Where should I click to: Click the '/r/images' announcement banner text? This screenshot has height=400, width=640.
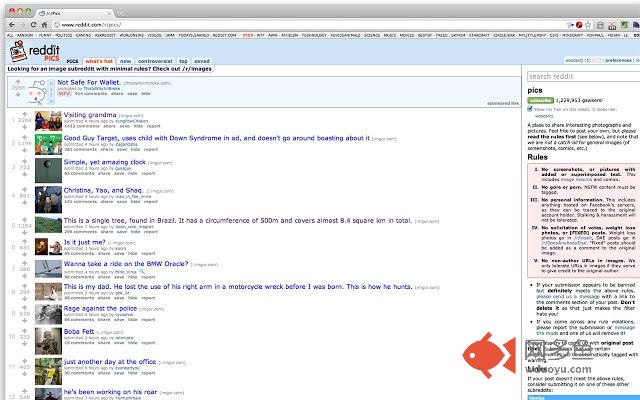click(x=110, y=69)
